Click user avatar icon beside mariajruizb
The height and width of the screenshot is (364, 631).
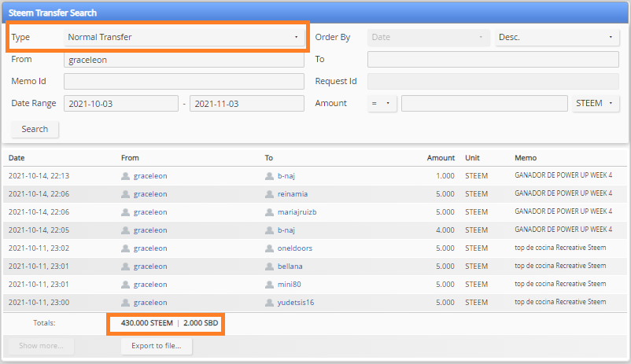[x=269, y=212]
